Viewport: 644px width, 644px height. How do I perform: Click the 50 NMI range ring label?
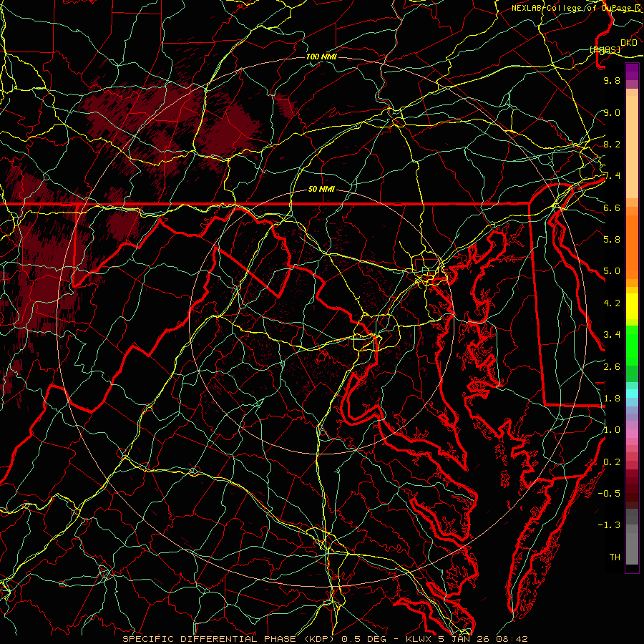tap(321, 190)
